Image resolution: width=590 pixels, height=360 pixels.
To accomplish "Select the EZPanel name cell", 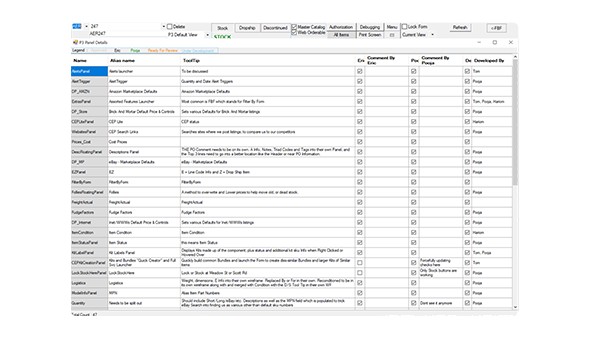I will click(89, 172).
